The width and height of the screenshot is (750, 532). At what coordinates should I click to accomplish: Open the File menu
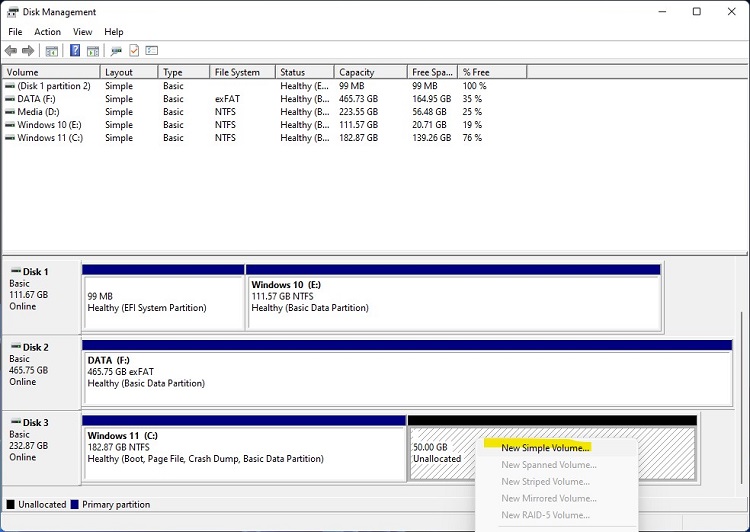click(15, 32)
